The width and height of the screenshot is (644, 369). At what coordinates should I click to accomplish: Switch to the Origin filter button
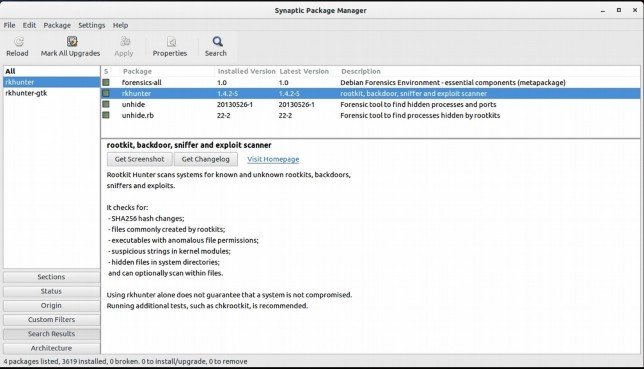[51, 305]
